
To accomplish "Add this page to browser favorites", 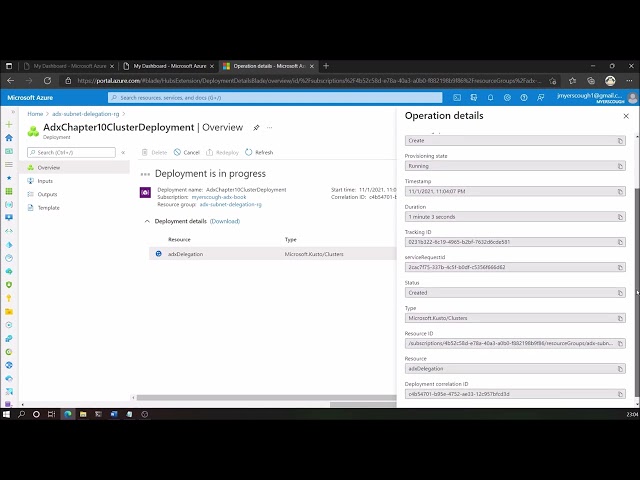I will tap(553, 81).
